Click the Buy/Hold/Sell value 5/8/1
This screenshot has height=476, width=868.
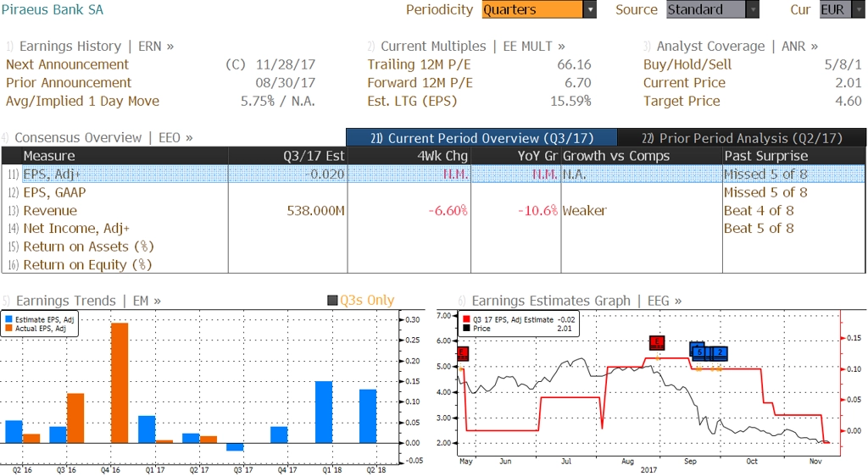click(843, 64)
